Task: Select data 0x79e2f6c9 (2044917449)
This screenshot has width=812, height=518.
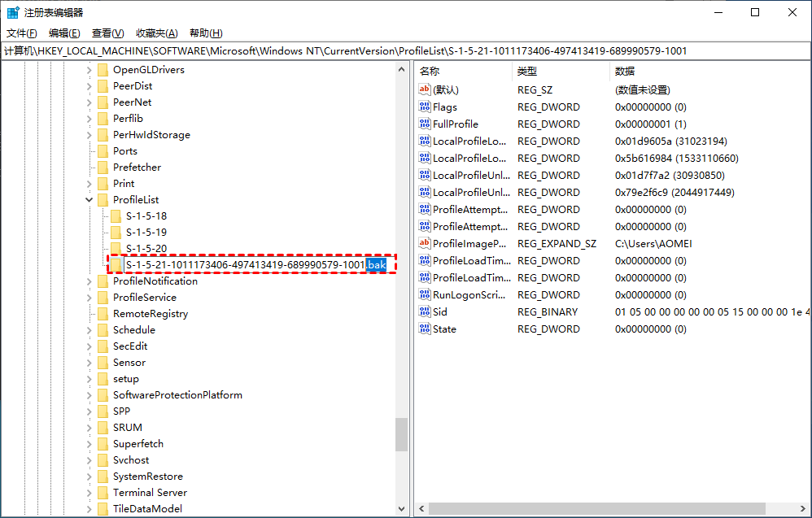Action: [674, 192]
